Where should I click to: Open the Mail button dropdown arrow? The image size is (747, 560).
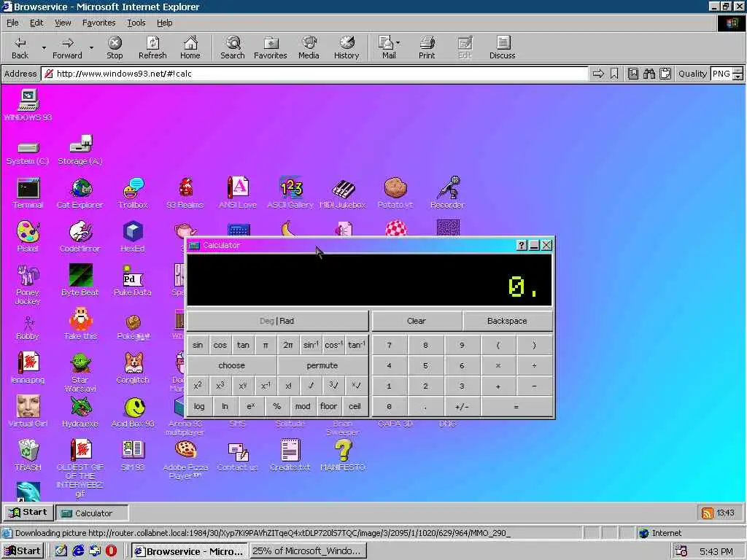tap(398, 42)
